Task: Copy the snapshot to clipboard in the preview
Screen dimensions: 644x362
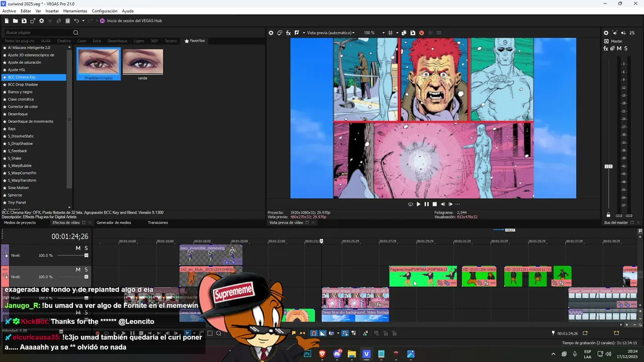Action: coord(404,33)
